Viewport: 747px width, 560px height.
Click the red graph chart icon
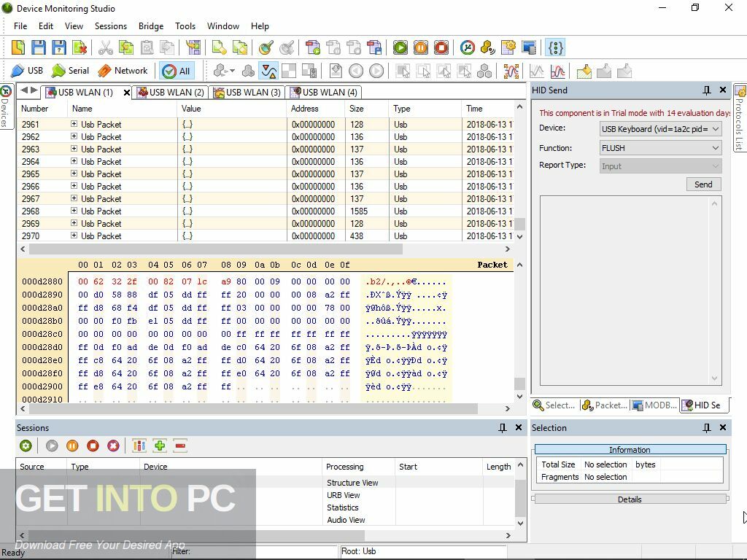pos(557,71)
